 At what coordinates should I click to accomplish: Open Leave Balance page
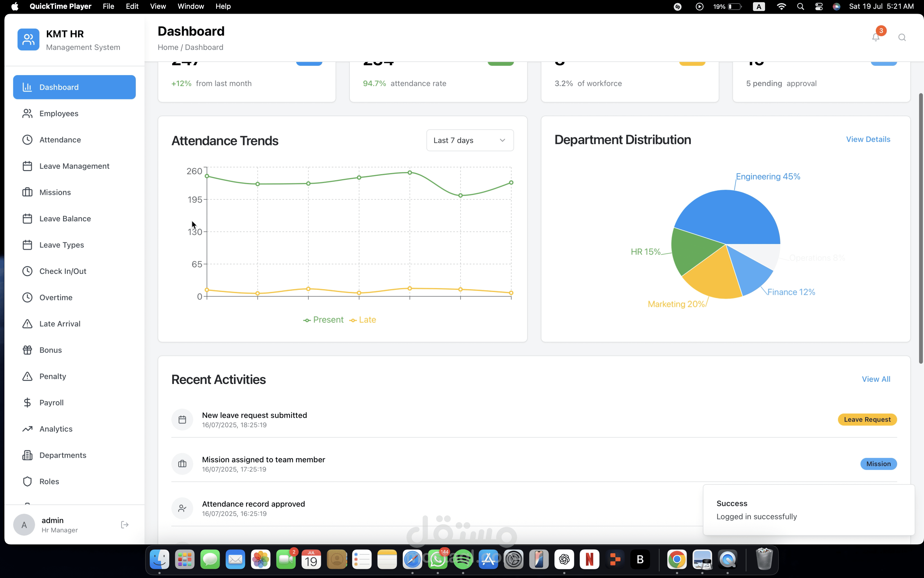coord(74,219)
